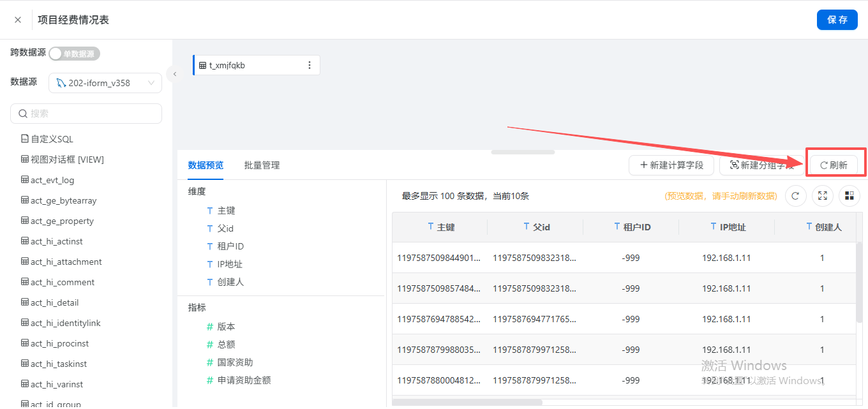868x409 pixels.
Task: Select dimension field 创建人
Action: click(x=225, y=282)
